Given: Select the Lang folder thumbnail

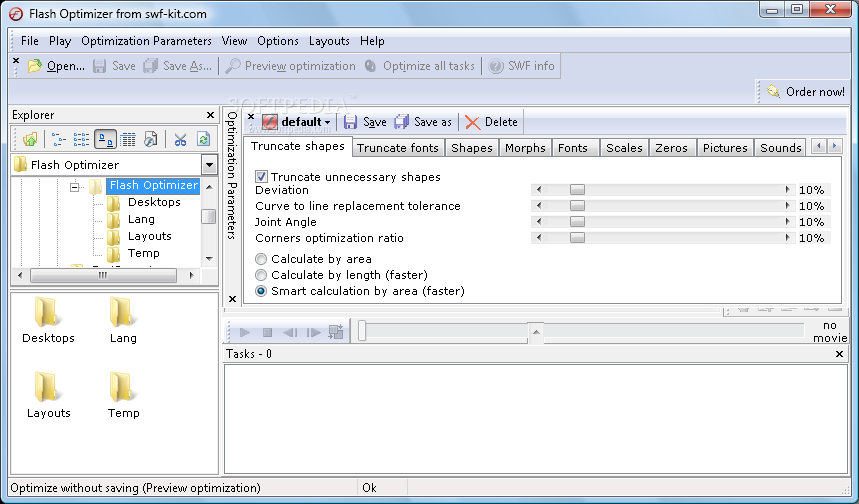Looking at the screenshot, I should point(123,320).
